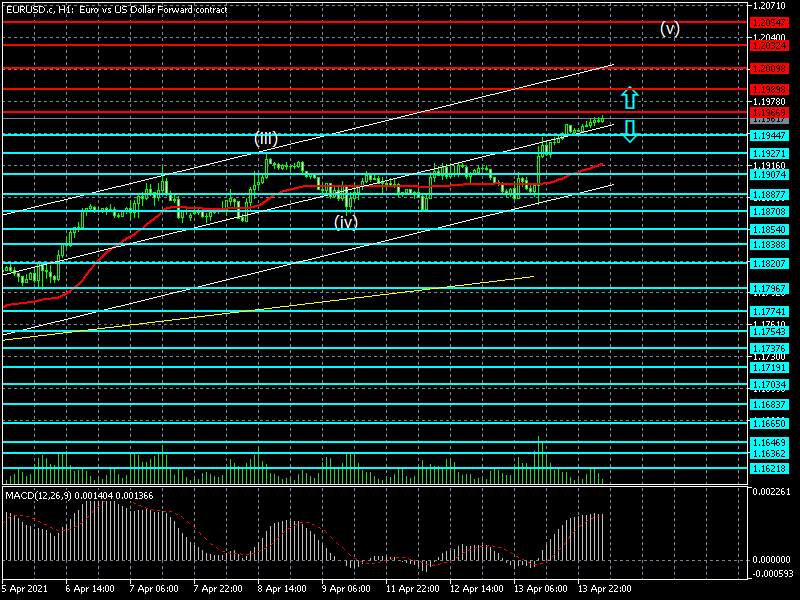Click the red 1.20547 price label
The image size is (800, 600).
click(769, 22)
